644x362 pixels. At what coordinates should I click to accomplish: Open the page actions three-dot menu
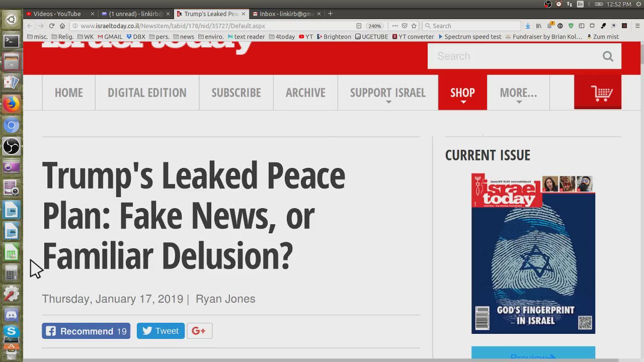click(395, 26)
